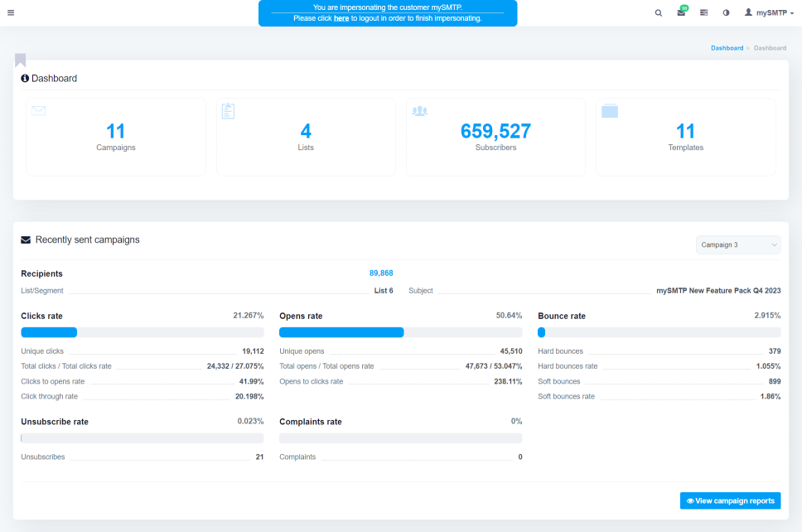The image size is (802, 532).
Task: Open the 659,527 Subscribers count
Action: coord(495,131)
